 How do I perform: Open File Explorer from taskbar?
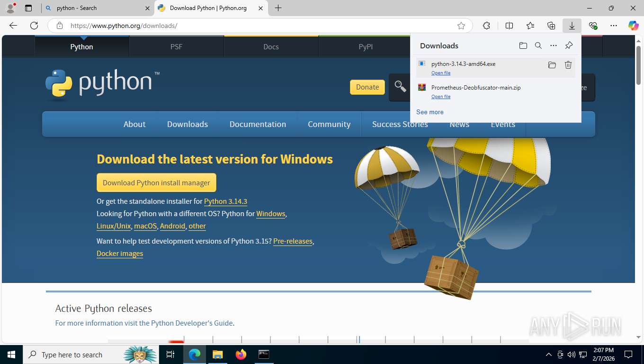tap(217, 355)
